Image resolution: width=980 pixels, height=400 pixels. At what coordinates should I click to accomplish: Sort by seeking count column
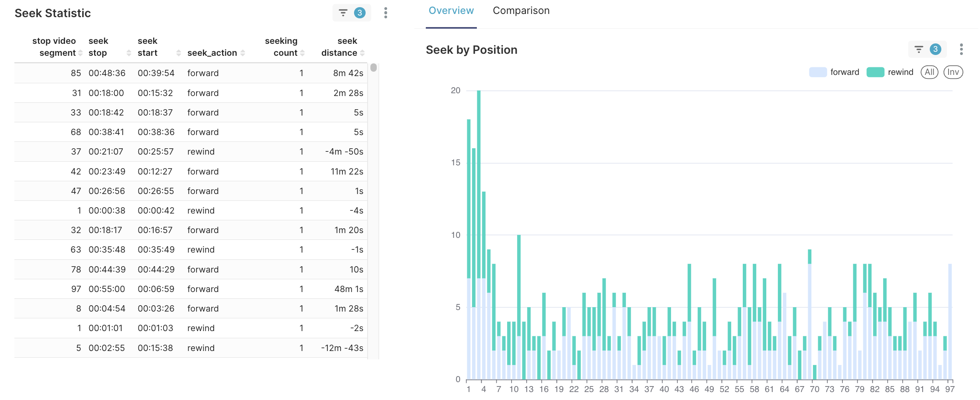302,53
